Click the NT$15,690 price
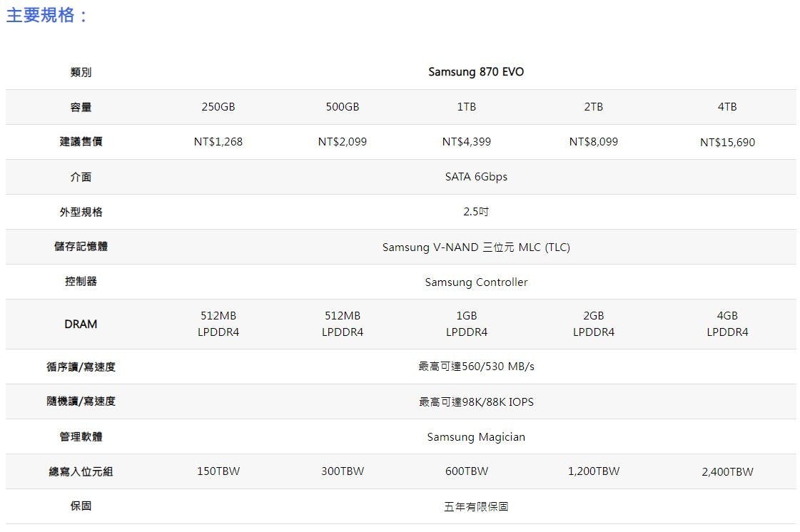 [x=727, y=143]
